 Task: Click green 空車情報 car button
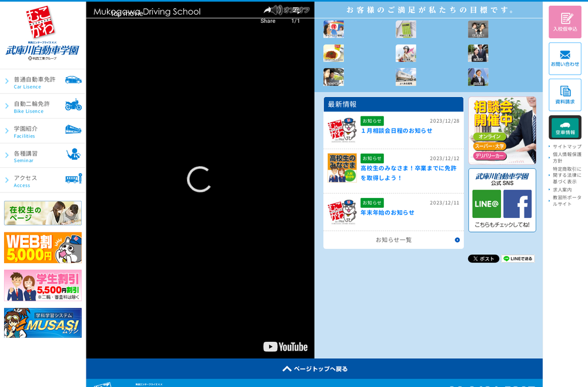click(565, 127)
